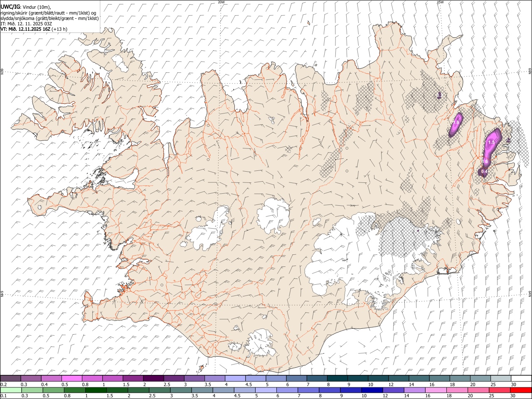Click the '0.8' label in top legend row
Image resolution: width=532 pixels, height=399 pixels.
(x=86, y=384)
